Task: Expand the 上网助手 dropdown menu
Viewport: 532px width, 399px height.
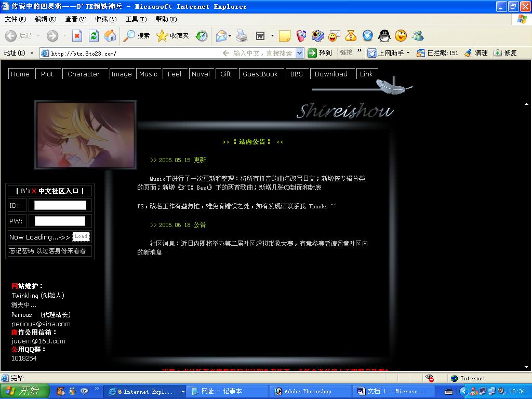Action: tap(408, 53)
